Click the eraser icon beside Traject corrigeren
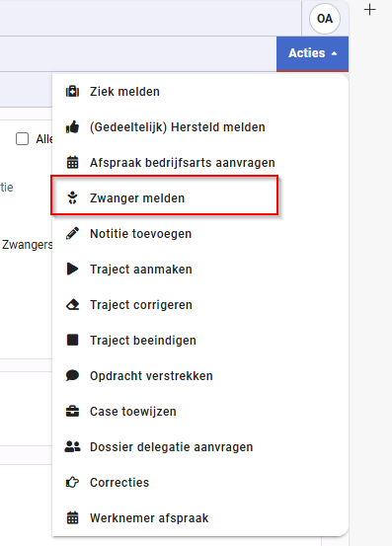The height and width of the screenshot is (546, 392). pos(72,305)
